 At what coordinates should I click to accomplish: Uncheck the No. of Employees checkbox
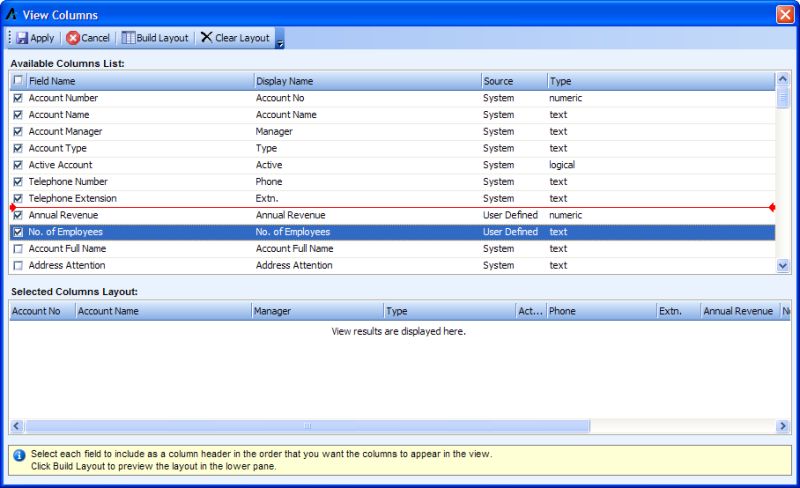point(18,232)
